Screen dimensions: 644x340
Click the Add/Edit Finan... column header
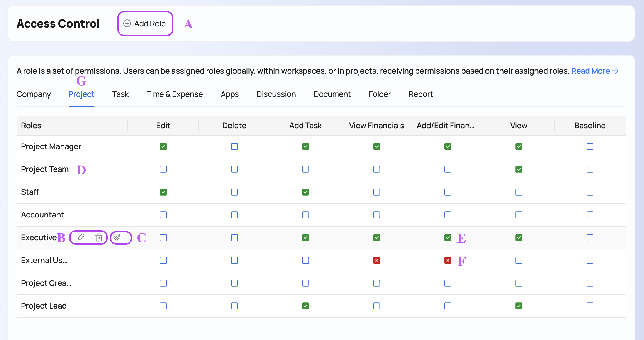pos(446,126)
